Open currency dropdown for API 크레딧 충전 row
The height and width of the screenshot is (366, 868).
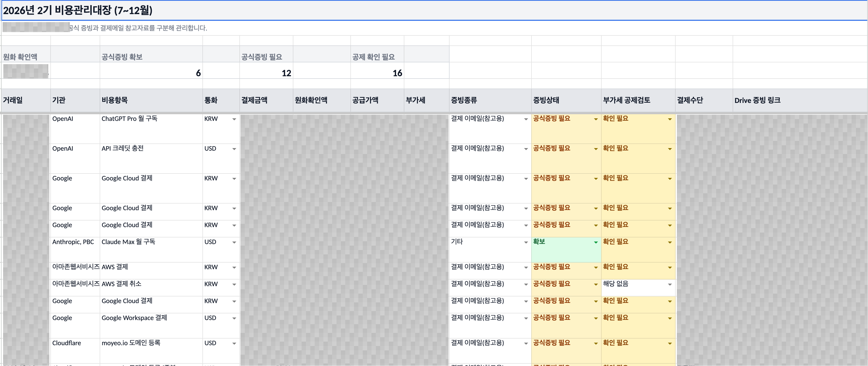tap(234, 149)
